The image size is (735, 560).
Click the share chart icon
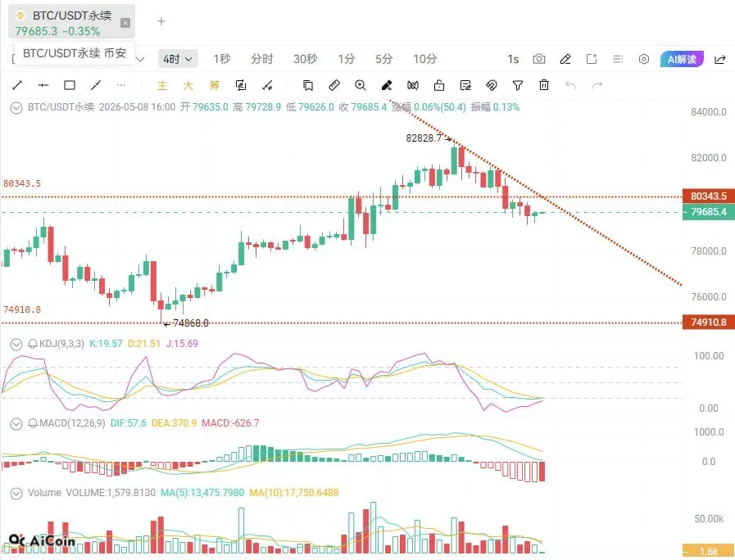(720, 60)
